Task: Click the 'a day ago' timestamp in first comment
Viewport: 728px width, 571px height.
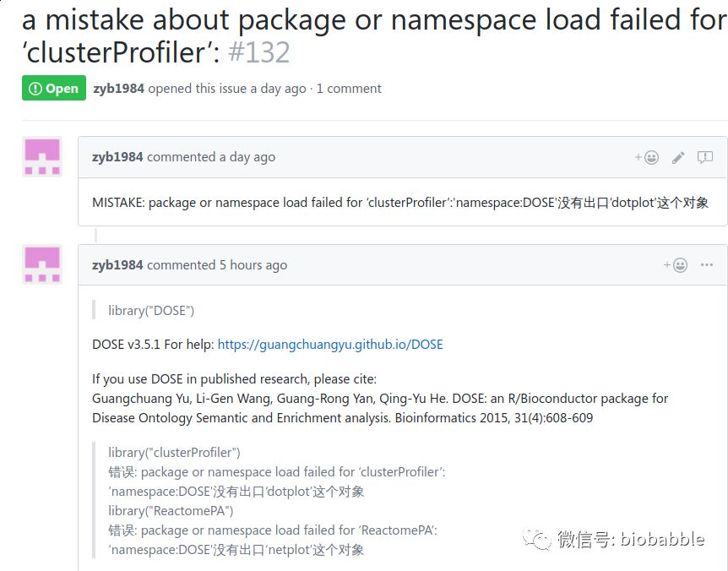Action: tap(247, 157)
